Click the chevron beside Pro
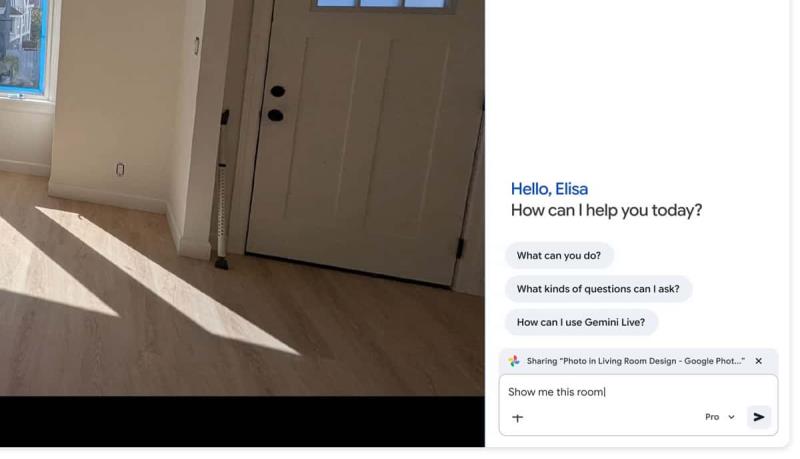 (731, 417)
